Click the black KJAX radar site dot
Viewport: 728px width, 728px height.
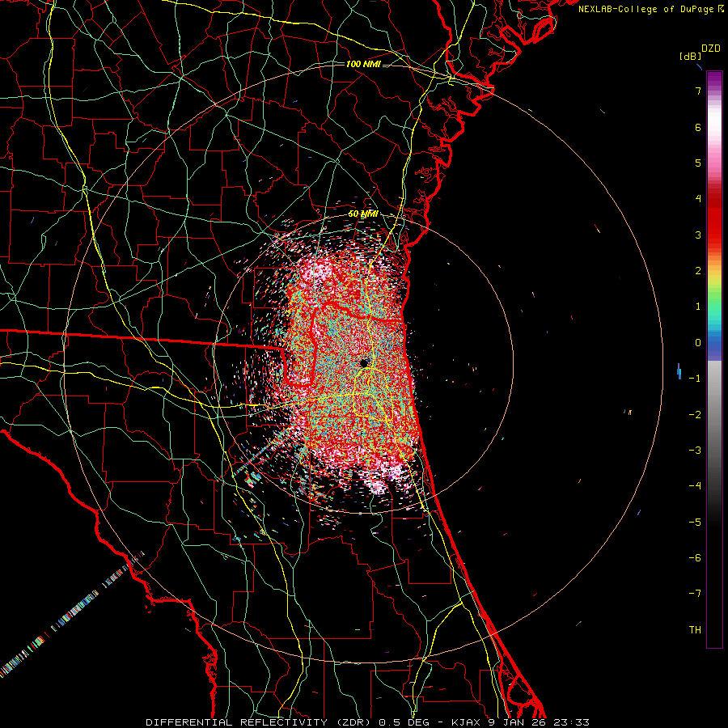[365, 363]
